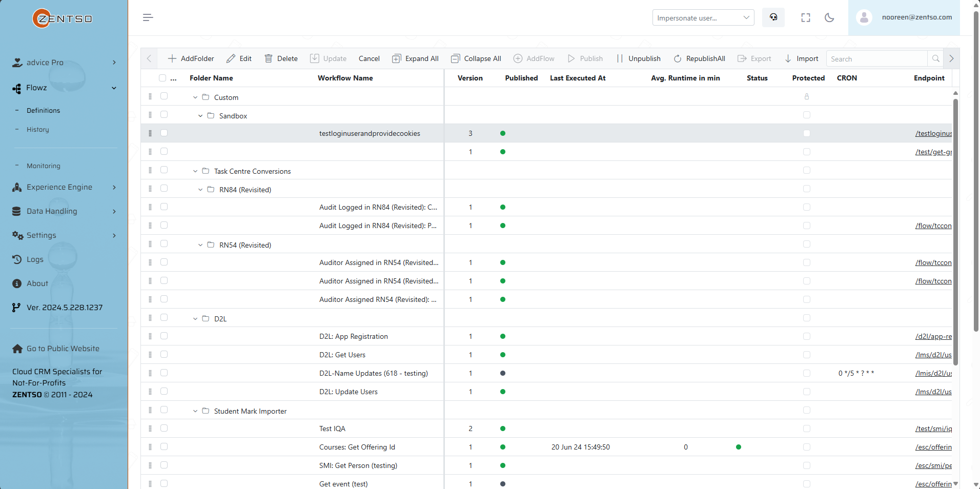Toggle the header select-all checkbox
Screen dimensions: 980x489
[162, 78]
